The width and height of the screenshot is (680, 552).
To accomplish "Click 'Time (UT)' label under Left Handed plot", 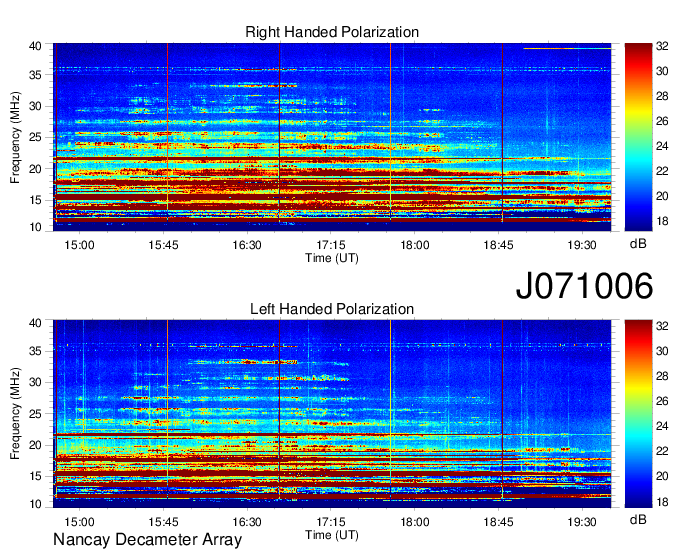I will pyautogui.click(x=332, y=535).
